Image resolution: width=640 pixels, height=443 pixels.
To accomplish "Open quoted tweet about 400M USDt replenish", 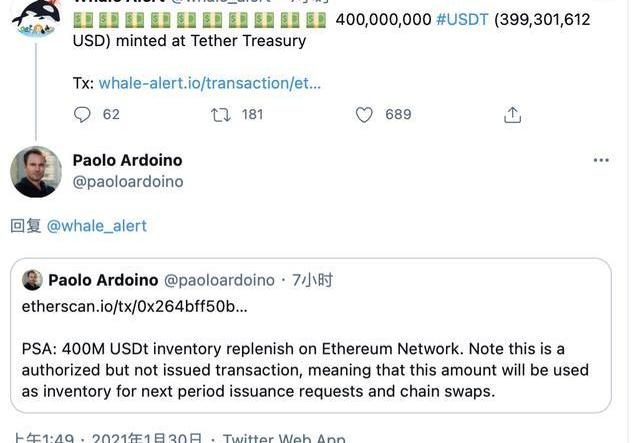I will (x=311, y=335).
